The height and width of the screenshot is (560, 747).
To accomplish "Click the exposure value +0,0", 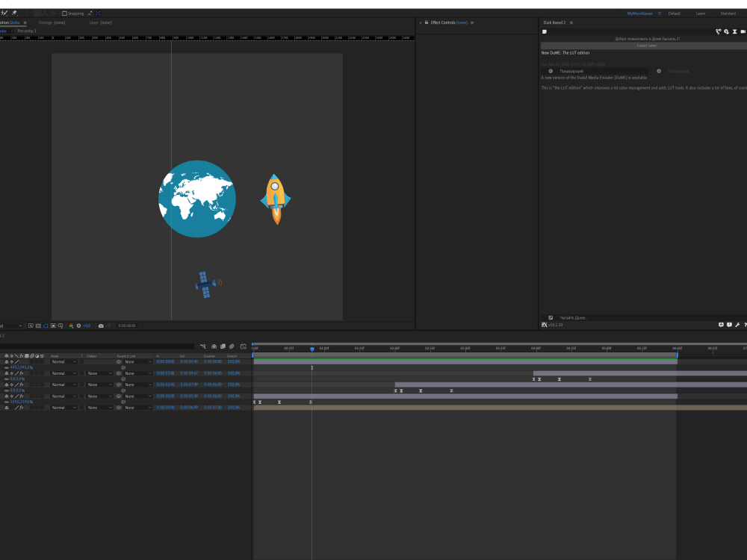I will tap(87, 326).
